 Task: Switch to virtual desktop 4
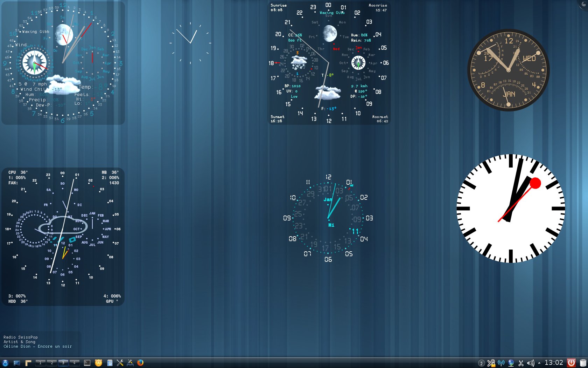pos(74,363)
